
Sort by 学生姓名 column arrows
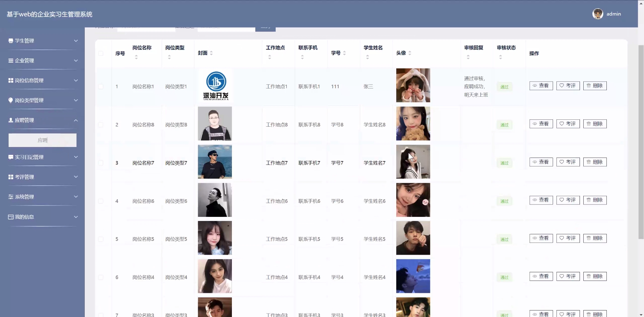[368, 57]
